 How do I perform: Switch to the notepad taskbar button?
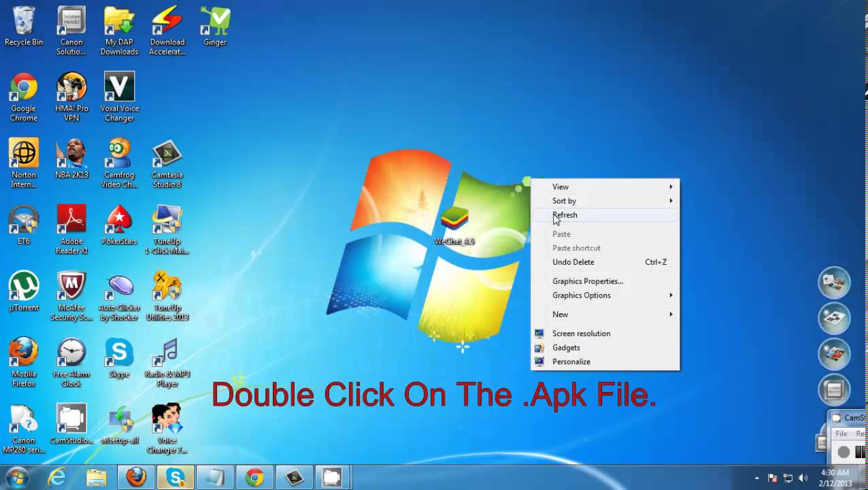coord(215,478)
